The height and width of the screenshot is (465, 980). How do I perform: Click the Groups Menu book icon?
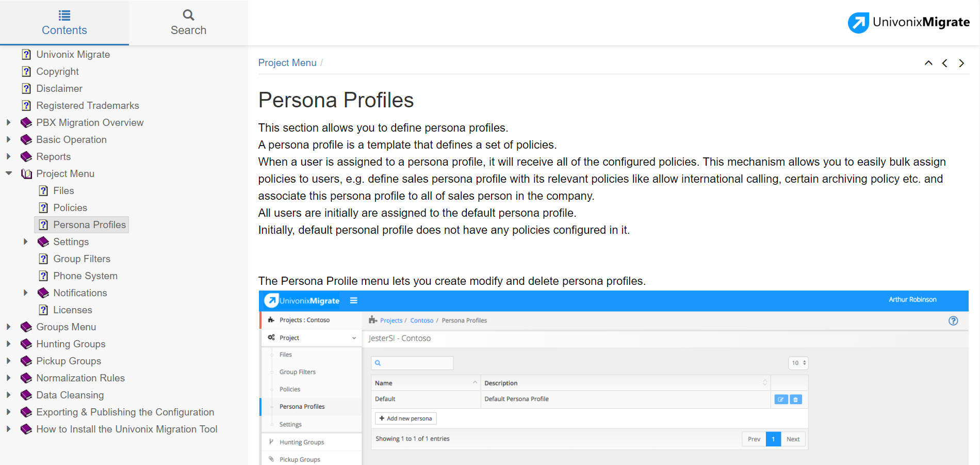click(26, 327)
